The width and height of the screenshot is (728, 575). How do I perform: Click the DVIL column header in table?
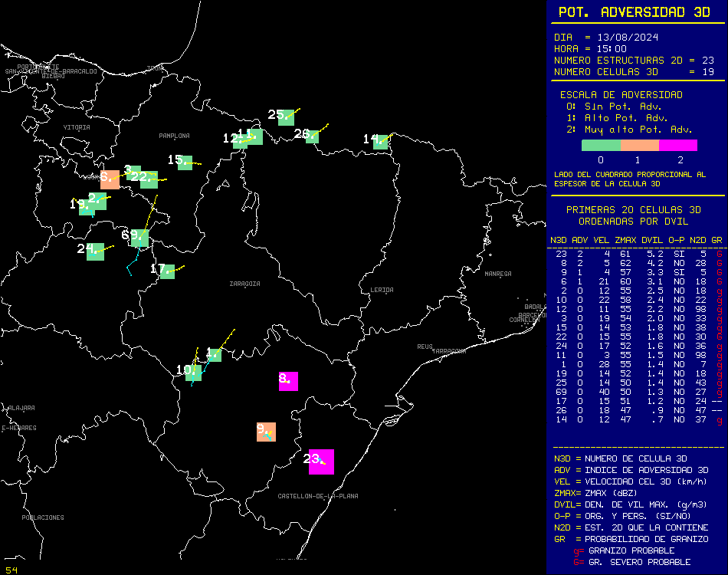click(x=651, y=240)
